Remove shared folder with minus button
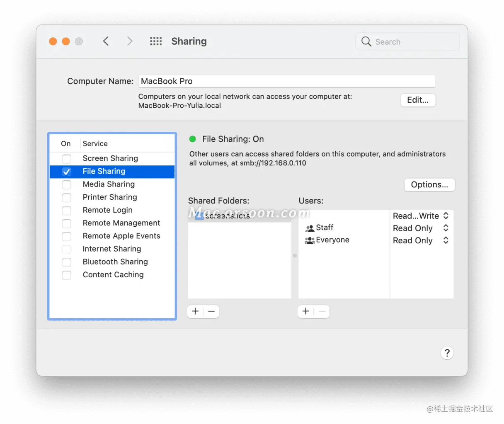This screenshot has height=424, width=504. pos(211,311)
